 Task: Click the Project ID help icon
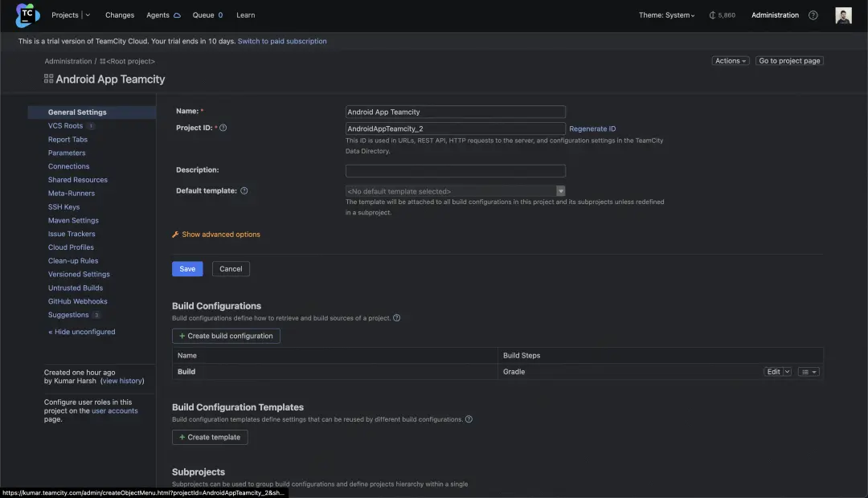223,128
